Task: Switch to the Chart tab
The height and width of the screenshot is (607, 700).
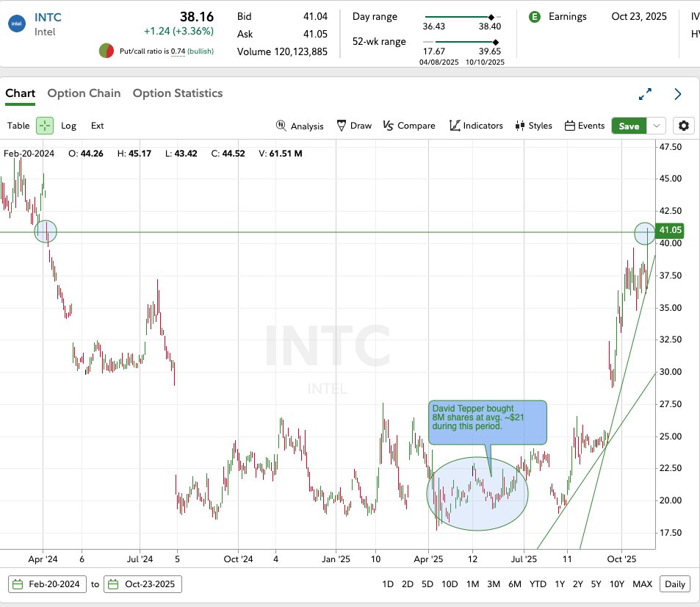Action: click(20, 93)
